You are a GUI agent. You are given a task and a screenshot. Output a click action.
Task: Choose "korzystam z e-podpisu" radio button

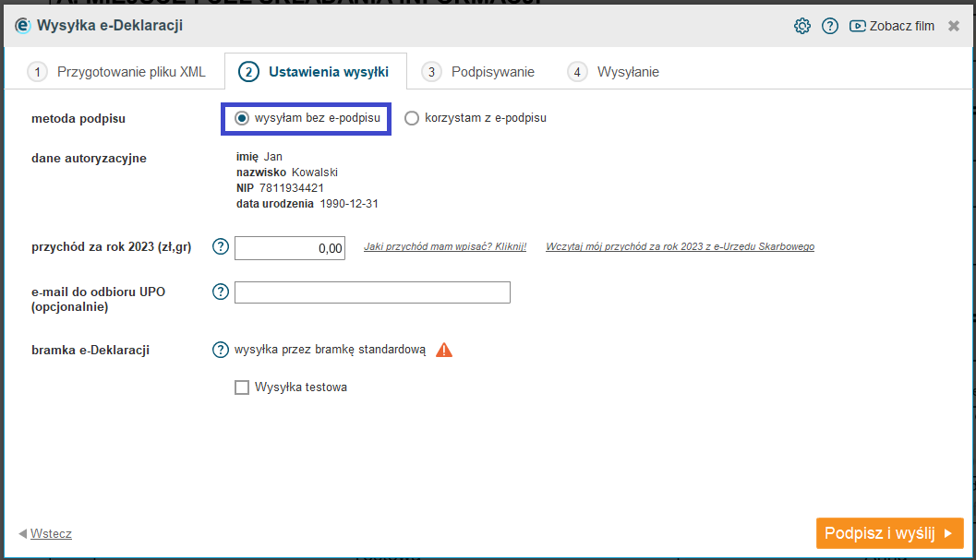[x=412, y=118]
